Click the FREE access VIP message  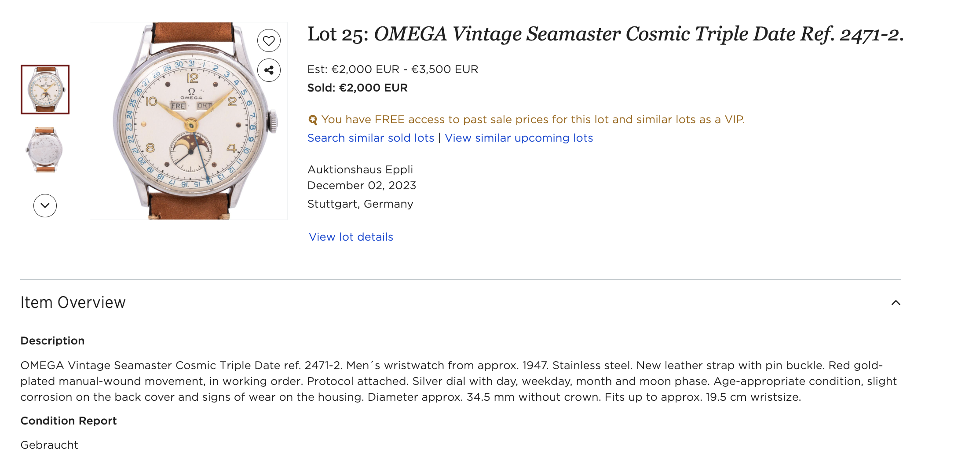533,120
